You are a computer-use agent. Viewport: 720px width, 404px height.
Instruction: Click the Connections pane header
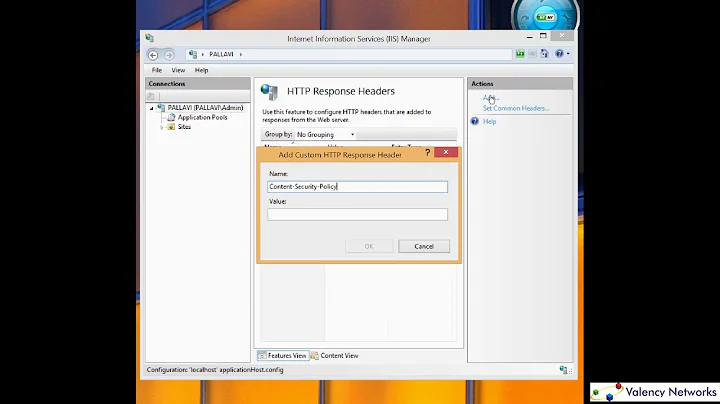click(198, 84)
